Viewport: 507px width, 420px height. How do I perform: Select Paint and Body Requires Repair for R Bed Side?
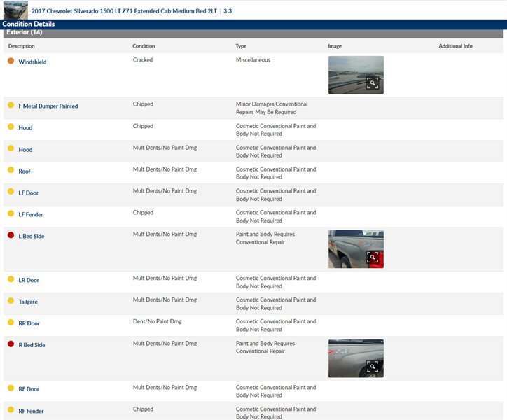265,347
